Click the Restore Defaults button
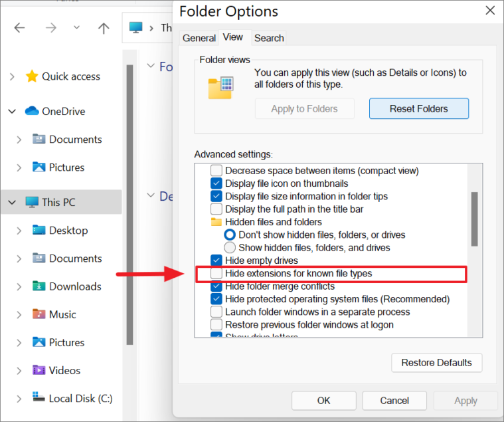504x422 pixels. 436,362
